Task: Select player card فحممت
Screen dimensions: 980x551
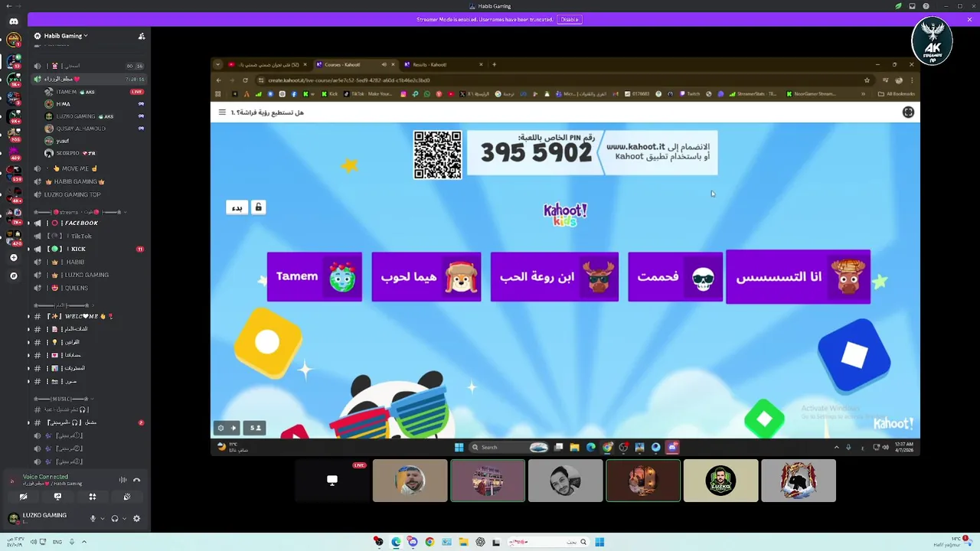Action: pyautogui.click(x=675, y=277)
